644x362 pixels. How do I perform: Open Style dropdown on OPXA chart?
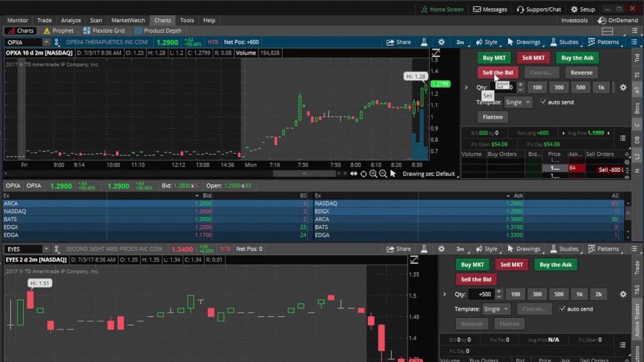487,42
